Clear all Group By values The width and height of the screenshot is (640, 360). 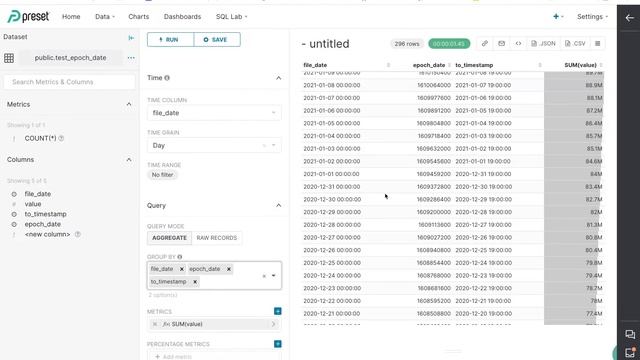point(264,276)
